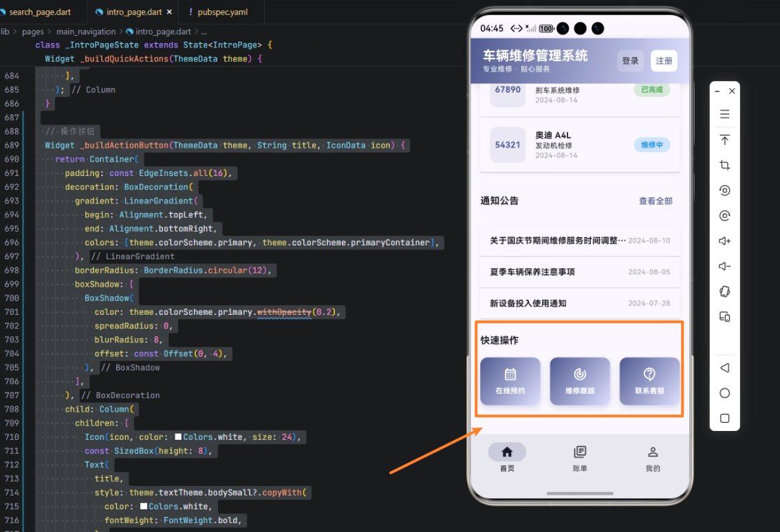Switch to the search_page.dart tab

pyautogui.click(x=39, y=12)
